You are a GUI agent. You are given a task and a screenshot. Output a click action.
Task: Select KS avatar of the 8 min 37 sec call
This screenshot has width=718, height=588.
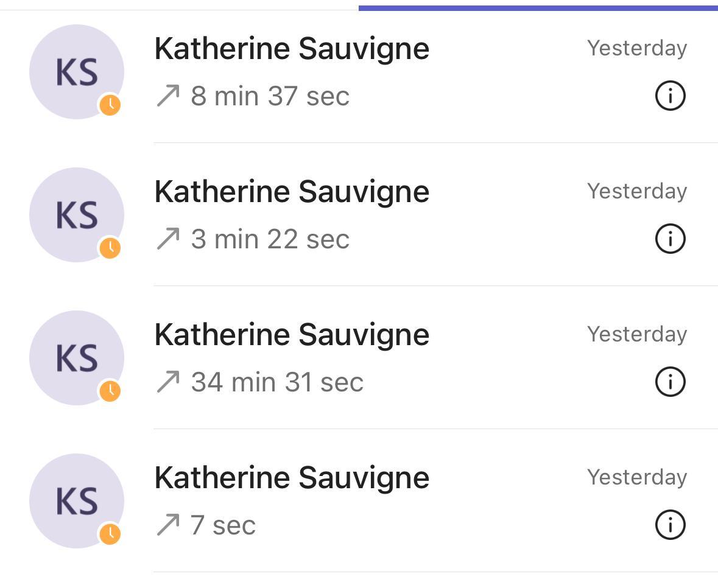76,72
